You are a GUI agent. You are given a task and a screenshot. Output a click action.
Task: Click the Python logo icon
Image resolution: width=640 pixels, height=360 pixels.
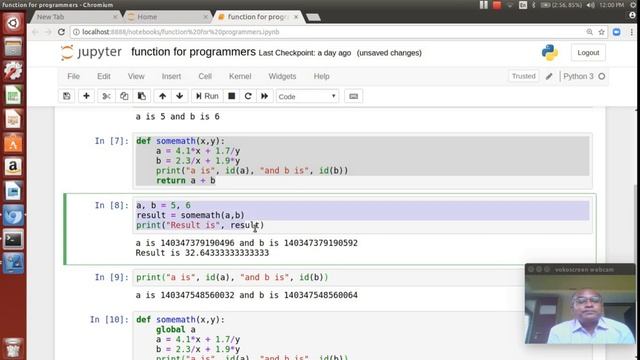tap(550, 53)
